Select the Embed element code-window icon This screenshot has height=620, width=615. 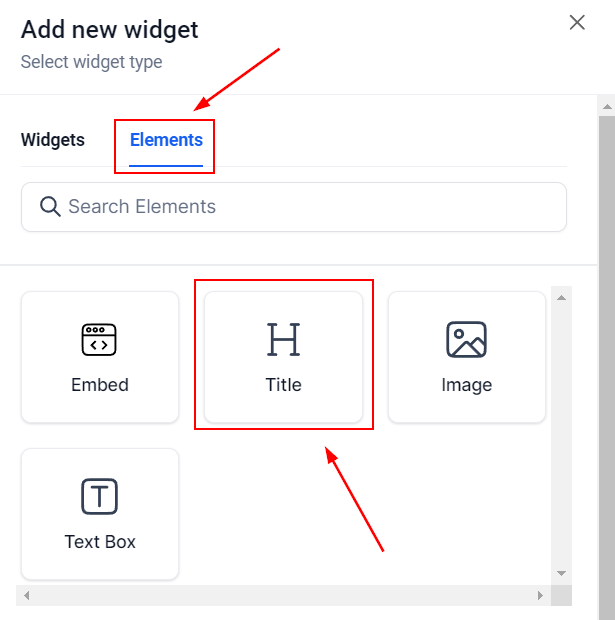[x=100, y=340]
